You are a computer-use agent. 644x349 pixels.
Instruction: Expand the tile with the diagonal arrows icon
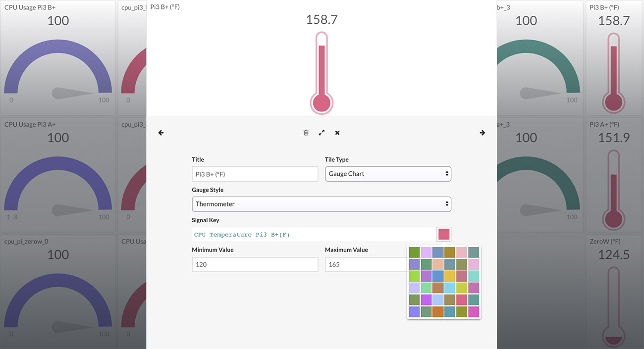pos(322,132)
